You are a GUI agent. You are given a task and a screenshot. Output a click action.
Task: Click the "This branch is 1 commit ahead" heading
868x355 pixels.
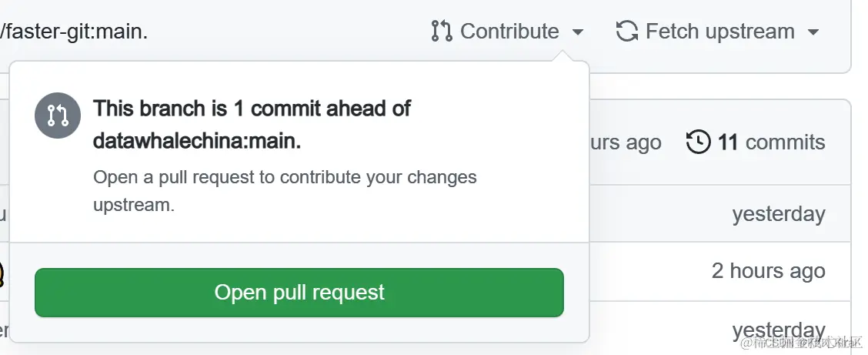pos(252,109)
